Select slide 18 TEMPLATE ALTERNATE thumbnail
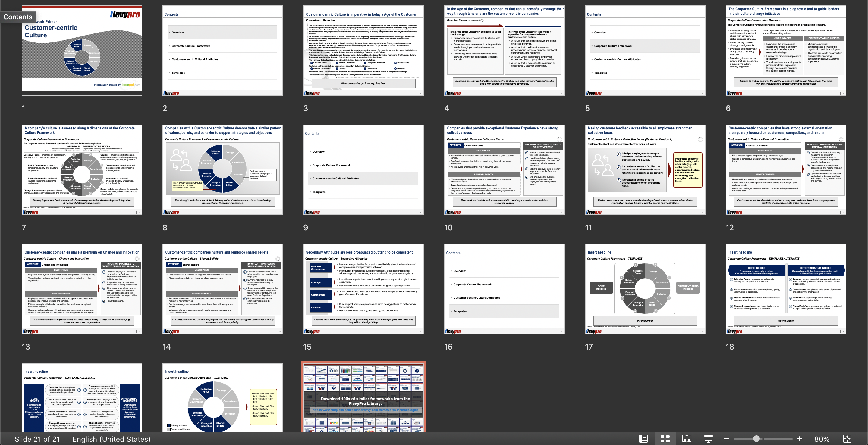Viewport: 868px width, 445px height. [x=786, y=289]
